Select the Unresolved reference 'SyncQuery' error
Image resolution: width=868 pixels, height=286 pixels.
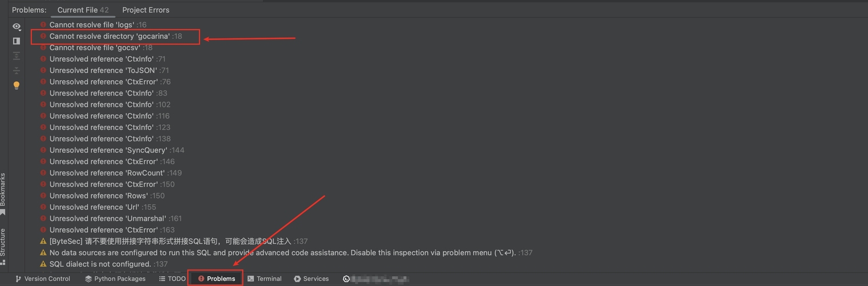117,150
